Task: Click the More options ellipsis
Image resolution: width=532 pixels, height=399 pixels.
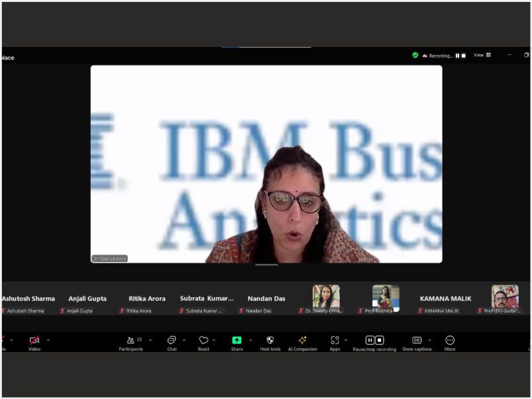Action: coord(450,341)
